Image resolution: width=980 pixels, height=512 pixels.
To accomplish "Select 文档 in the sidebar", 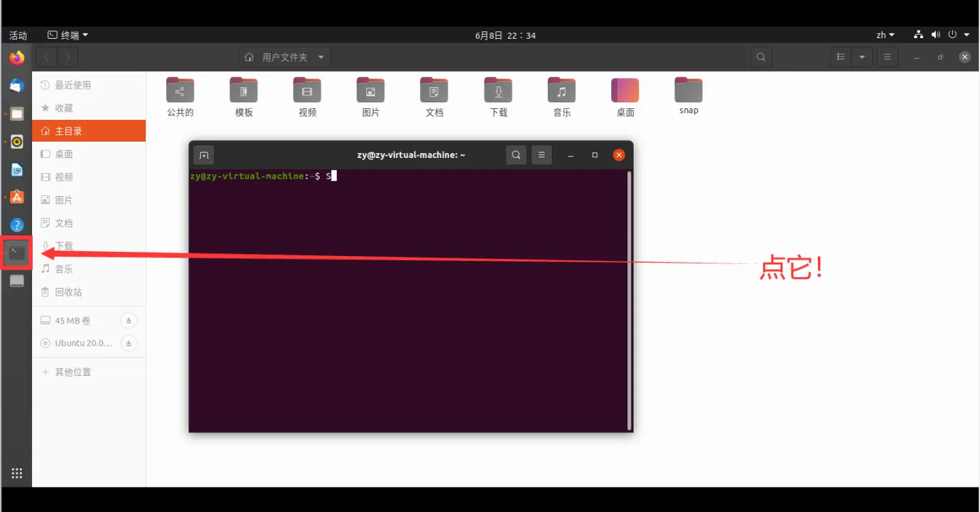I will coord(88,223).
